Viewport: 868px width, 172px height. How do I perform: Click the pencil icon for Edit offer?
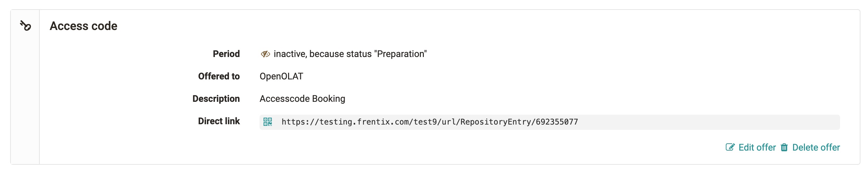click(730, 147)
